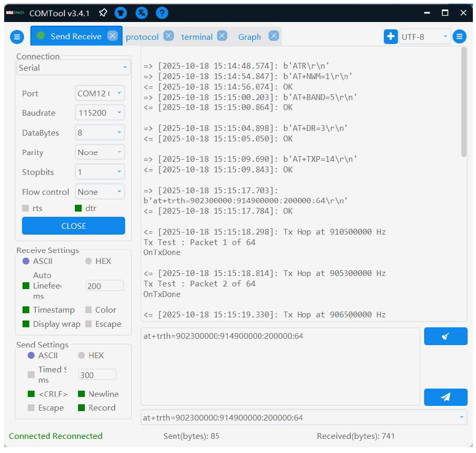Screen dimensions: 476x453
Task: Disable the Record checkbox
Action: (81, 408)
